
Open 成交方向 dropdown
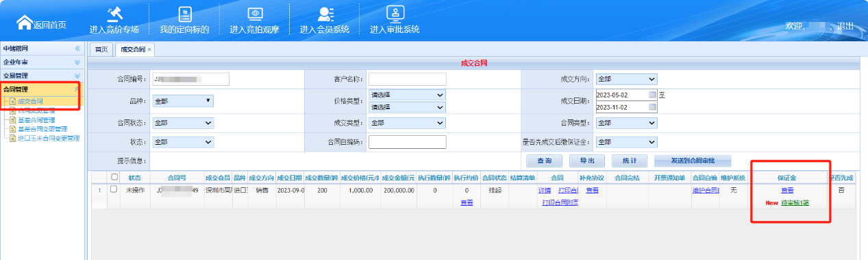[x=626, y=79]
